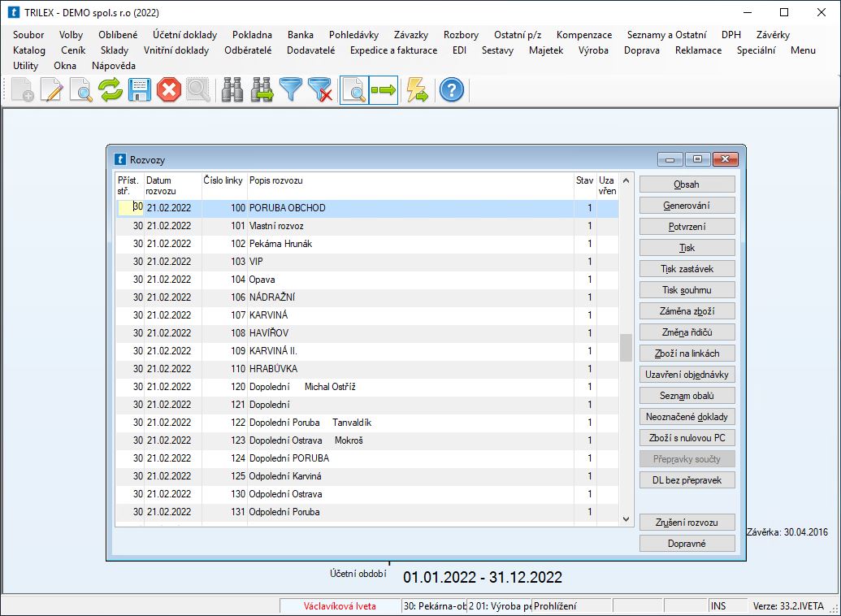Click the Změna řidičů button
The width and height of the screenshot is (841, 616).
pyautogui.click(x=687, y=332)
